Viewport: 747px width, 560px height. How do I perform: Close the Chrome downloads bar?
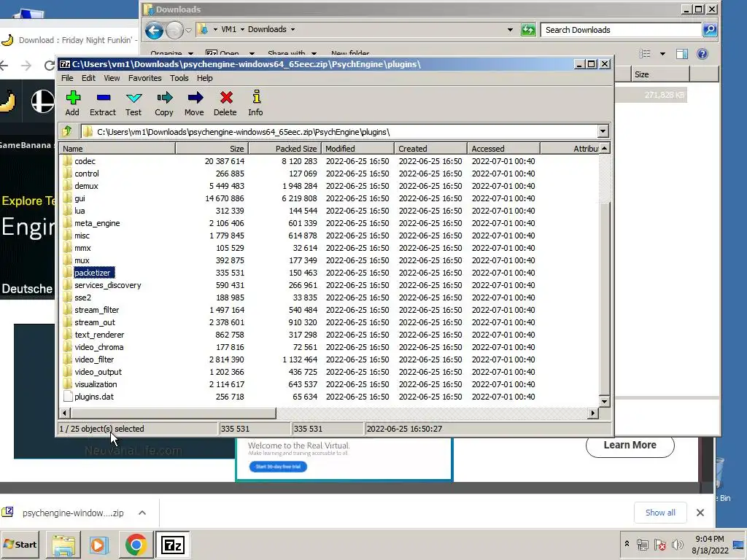700,513
